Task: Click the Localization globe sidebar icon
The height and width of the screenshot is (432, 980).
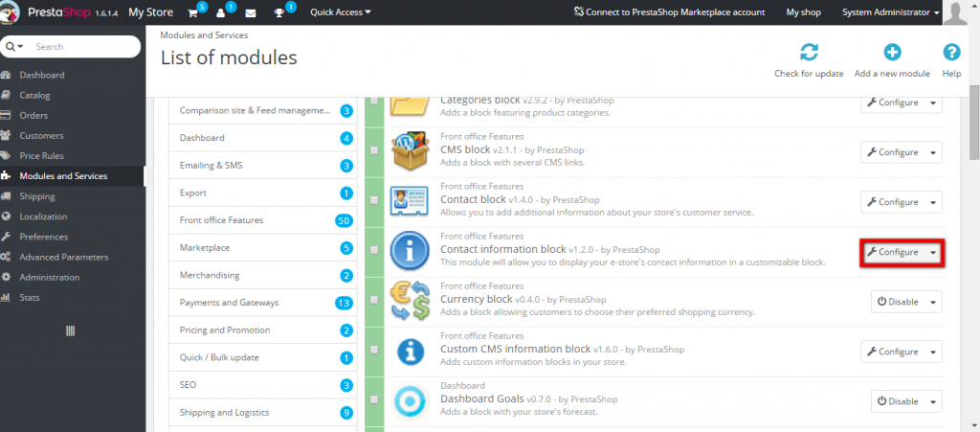Action: [7, 216]
